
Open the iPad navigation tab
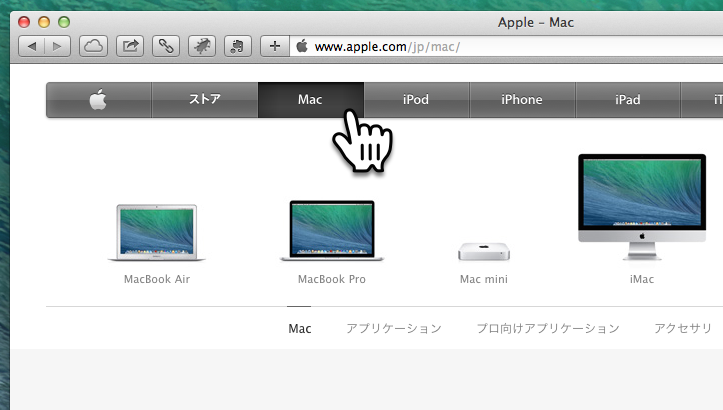coord(628,100)
